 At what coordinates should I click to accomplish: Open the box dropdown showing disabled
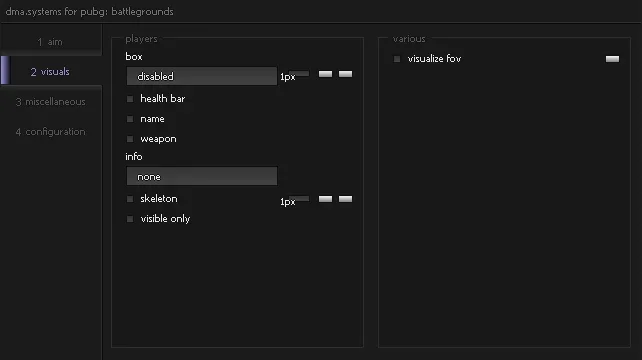[x=201, y=76]
